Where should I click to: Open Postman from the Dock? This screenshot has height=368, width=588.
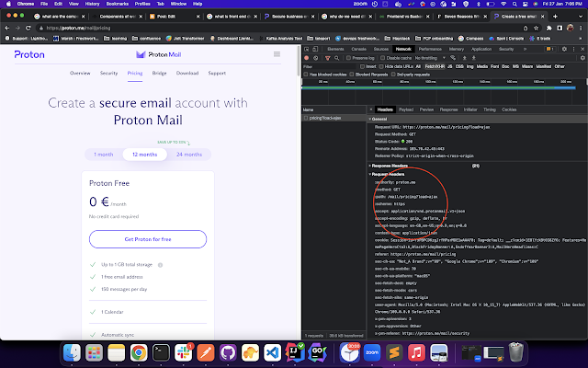point(206,352)
